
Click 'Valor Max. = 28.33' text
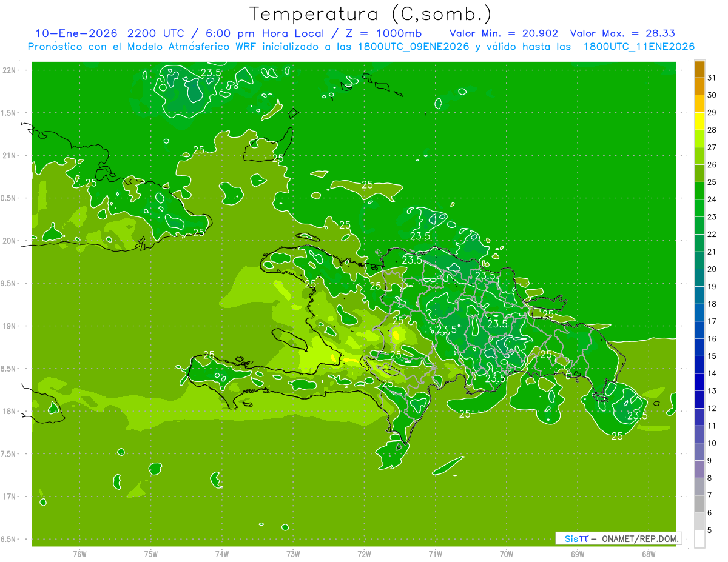coord(623,33)
